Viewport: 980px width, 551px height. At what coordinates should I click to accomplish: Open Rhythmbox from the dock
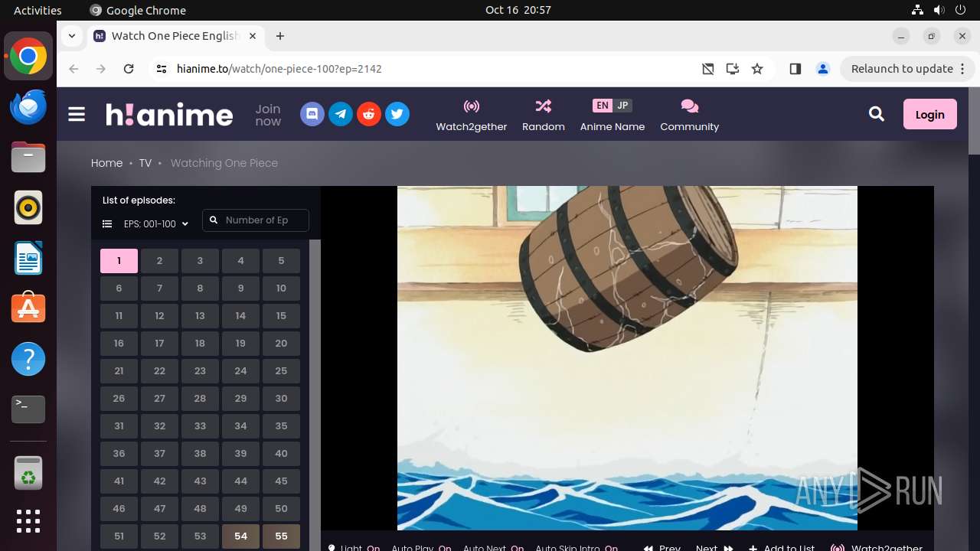pos(28,207)
